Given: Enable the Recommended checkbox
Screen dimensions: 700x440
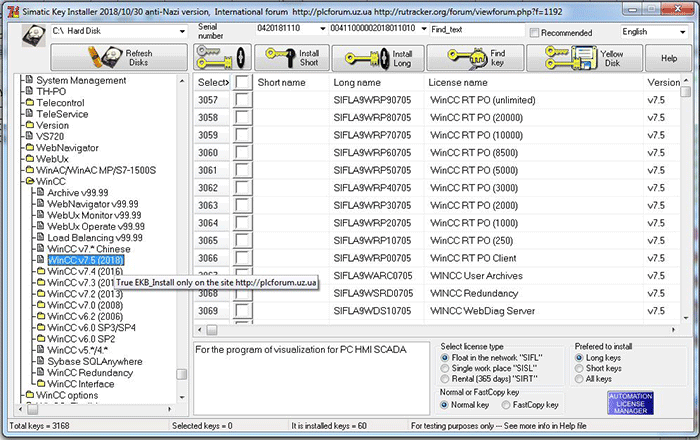Looking at the screenshot, I should coord(534,33).
